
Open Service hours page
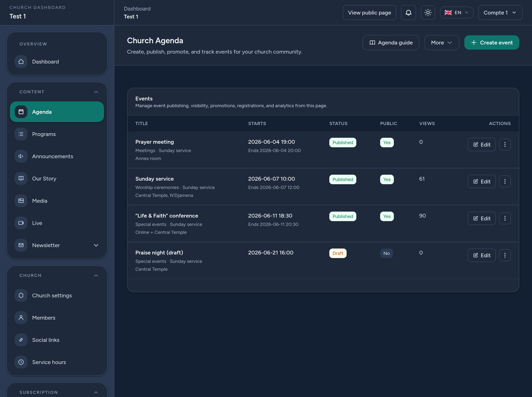(x=57, y=362)
